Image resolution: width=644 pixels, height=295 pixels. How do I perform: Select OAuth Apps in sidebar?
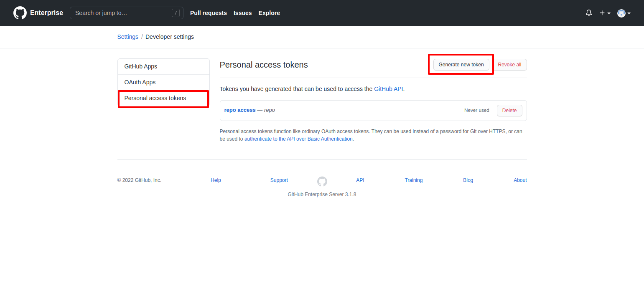163,83
